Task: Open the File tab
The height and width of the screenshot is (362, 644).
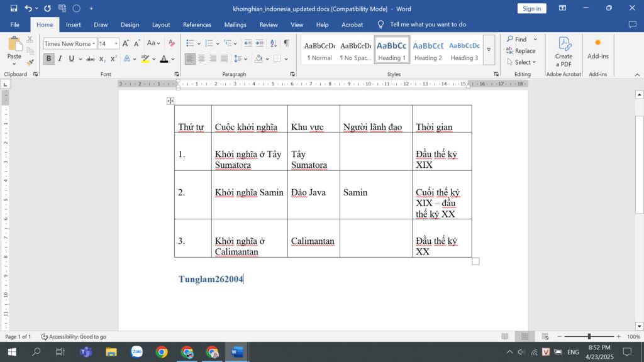Action: (x=15, y=25)
